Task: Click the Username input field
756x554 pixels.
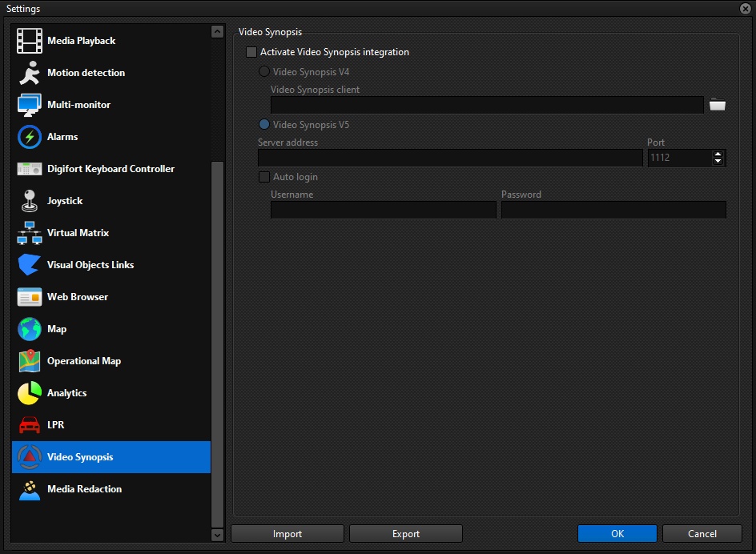Action: pos(384,210)
